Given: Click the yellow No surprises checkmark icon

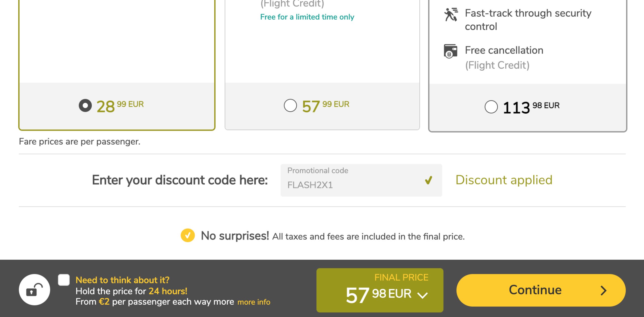Looking at the screenshot, I should [x=188, y=236].
